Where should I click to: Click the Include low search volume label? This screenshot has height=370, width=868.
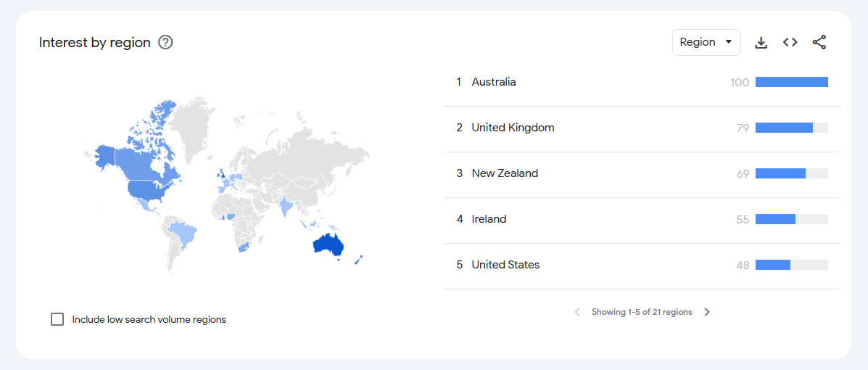[x=149, y=319]
